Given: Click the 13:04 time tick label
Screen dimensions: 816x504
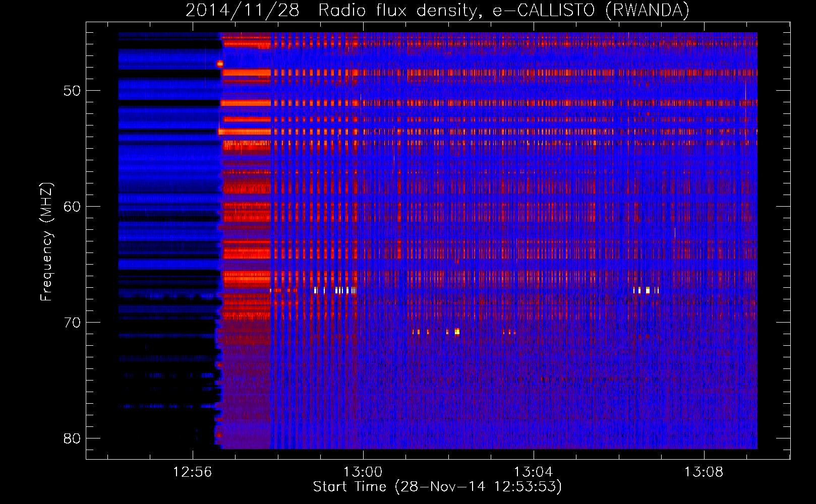Looking at the screenshot, I should coord(533,472).
